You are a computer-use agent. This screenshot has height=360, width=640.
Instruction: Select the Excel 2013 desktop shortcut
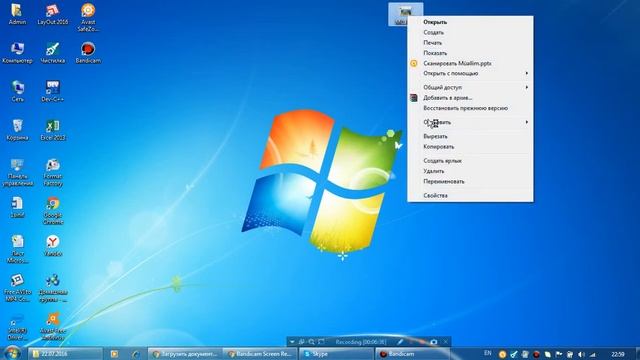53,130
